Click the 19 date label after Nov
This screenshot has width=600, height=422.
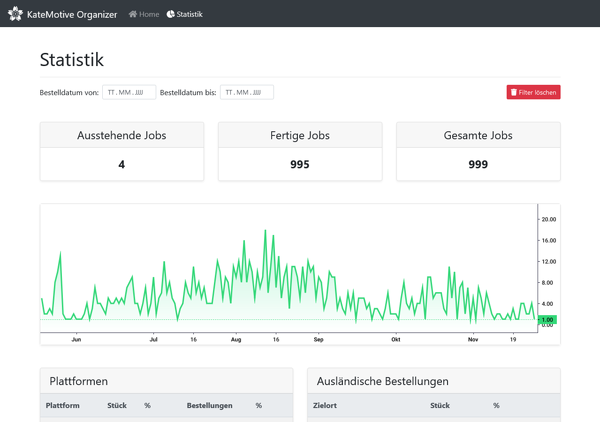[x=513, y=339]
